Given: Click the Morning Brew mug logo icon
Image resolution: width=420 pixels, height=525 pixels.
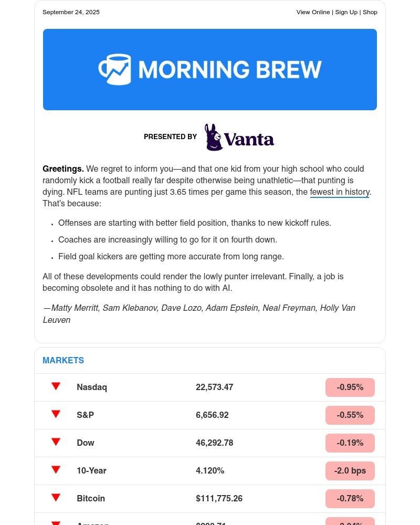Looking at the screenshot, I should [114, 69].
